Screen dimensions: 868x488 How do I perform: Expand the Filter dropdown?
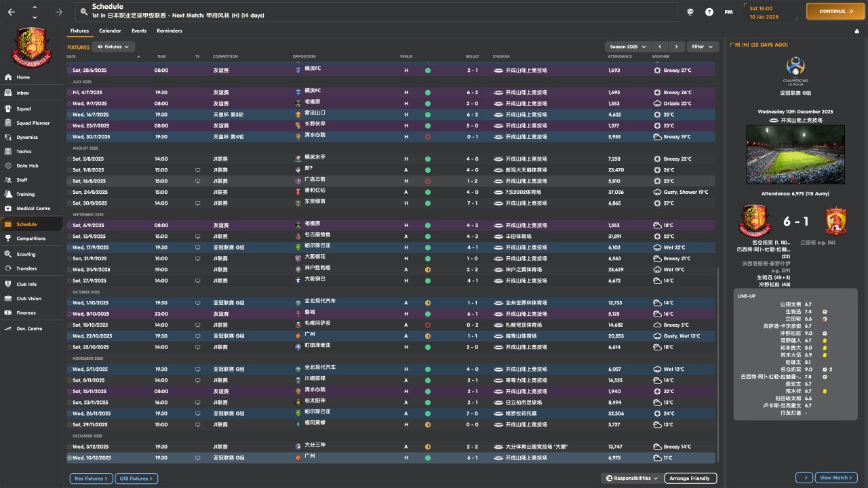tap(703, 47)
